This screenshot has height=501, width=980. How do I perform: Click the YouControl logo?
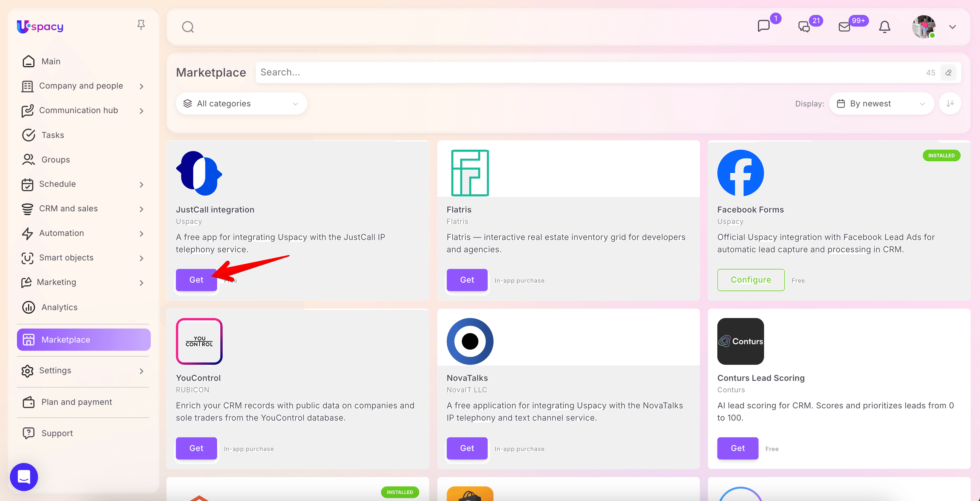tap(199, 341)
